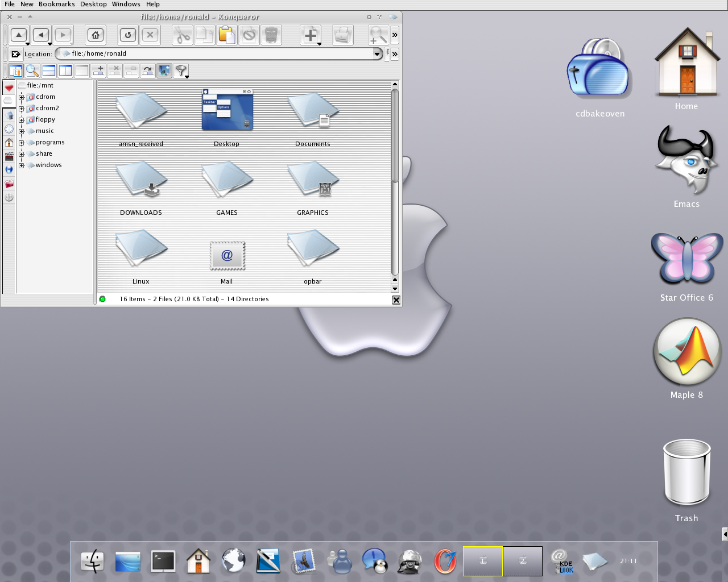Show more main toolbar items via chevron
The height and width of the screenshot is (582, 728).
395,35
